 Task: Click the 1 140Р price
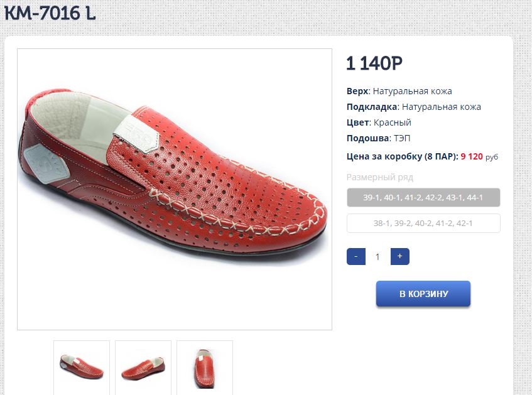coord(374,63)
